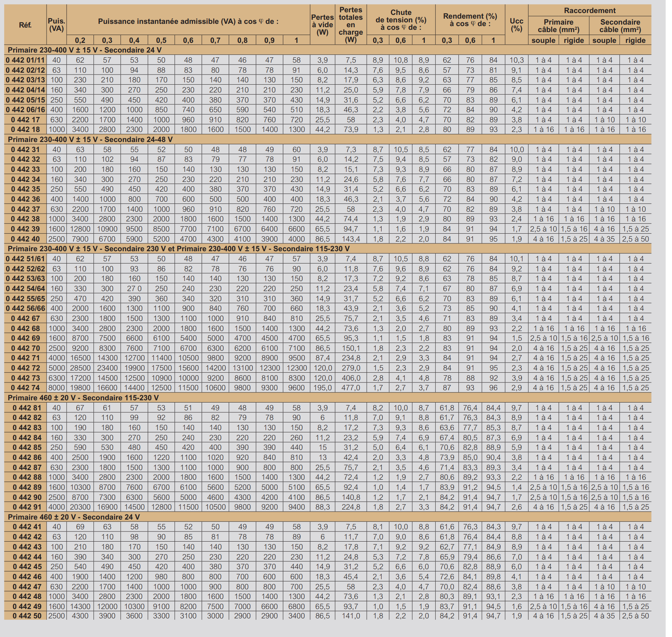Click reference '0 442 54/64'
This screenshot has height=637, width=672.
pyautogui.click(x=25, y=288)
